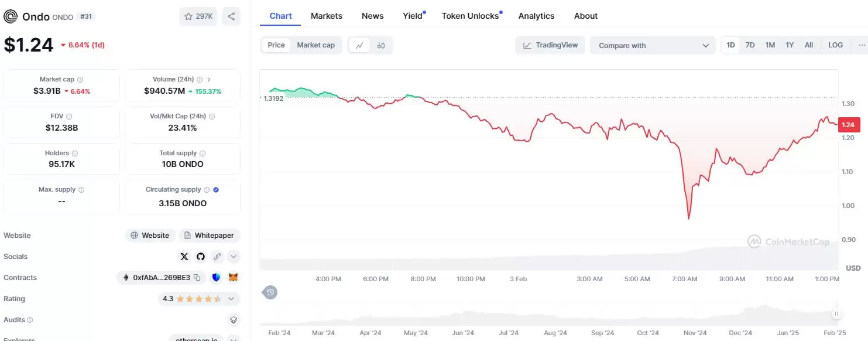Copy the contract address 0xfAbA...269BE3
This screenshot has height=341, width=868.
(197, 278)
